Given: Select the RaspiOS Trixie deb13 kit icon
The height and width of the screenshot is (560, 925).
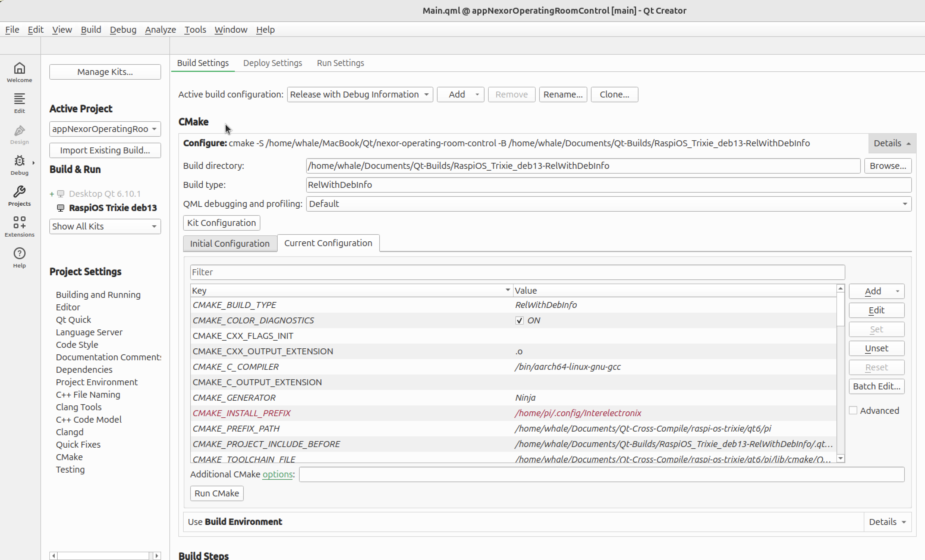Looking at the screenshot, I should click(60, 207).
